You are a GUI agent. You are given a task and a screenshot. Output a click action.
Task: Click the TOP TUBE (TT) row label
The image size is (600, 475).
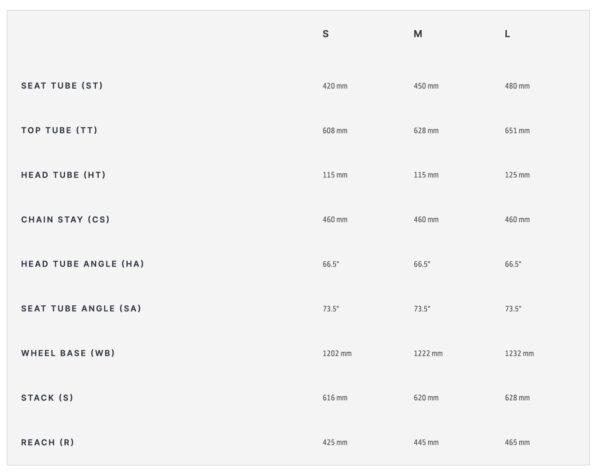click(59, 130)
